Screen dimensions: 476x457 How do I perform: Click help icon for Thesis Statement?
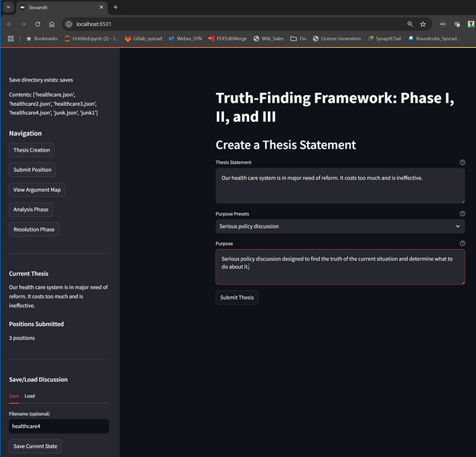(x=462, y=162)
